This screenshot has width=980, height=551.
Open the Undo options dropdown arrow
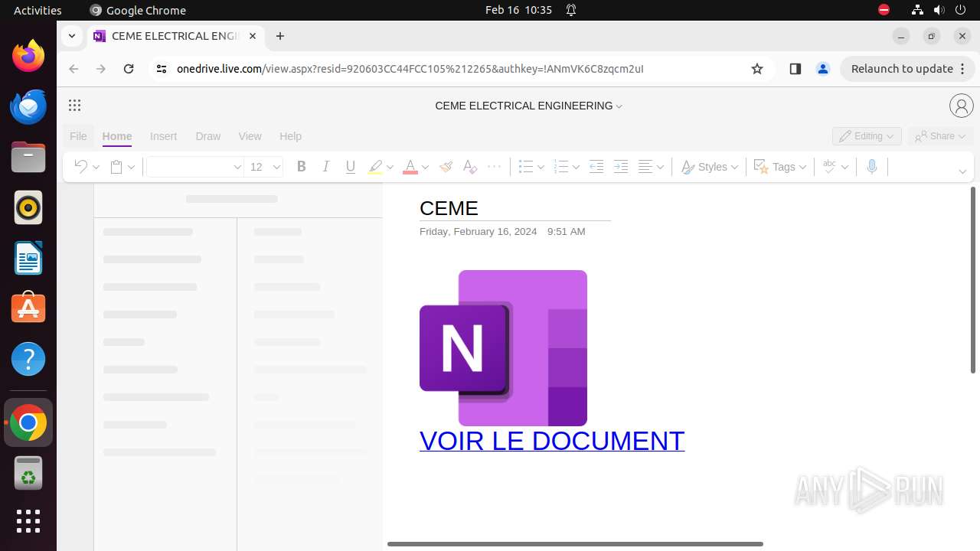(96, 167)
